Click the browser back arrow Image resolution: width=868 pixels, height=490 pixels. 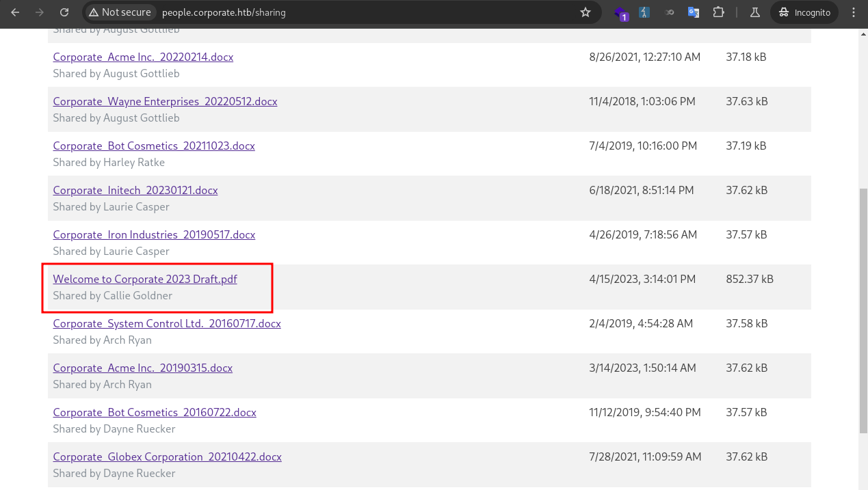coord(15,12)
